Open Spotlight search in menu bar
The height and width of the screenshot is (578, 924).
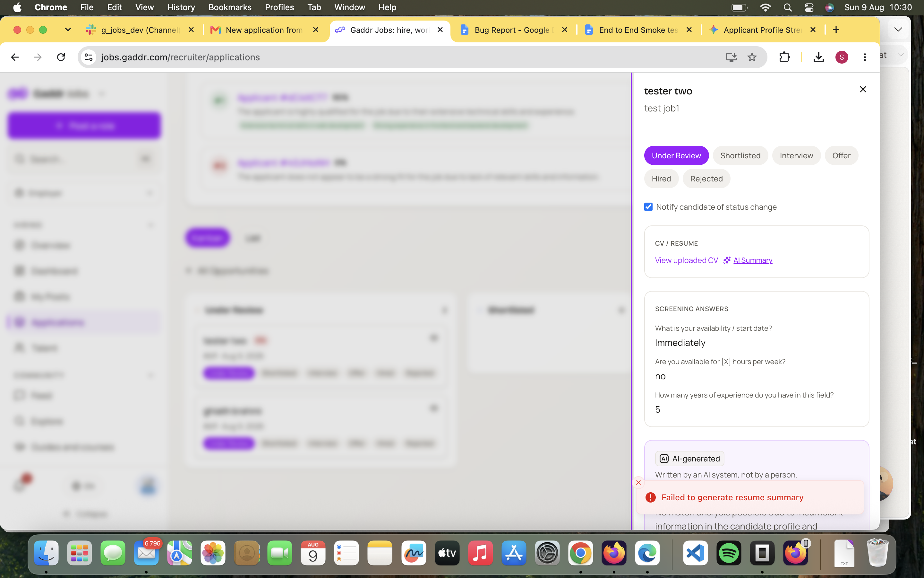tap(787, 7)
